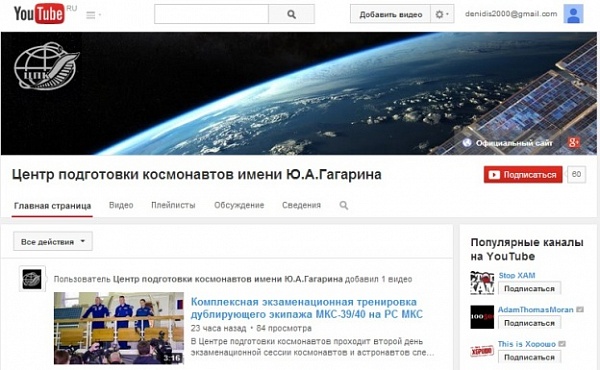
Task: Focus the YouTube search field
Action: point(211,15)
